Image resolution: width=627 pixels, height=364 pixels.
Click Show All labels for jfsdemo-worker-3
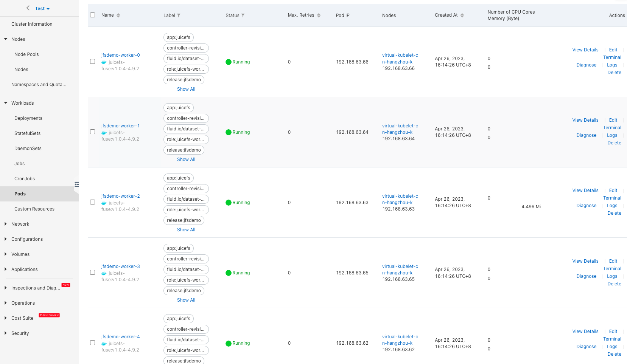[x=186, y=300]
